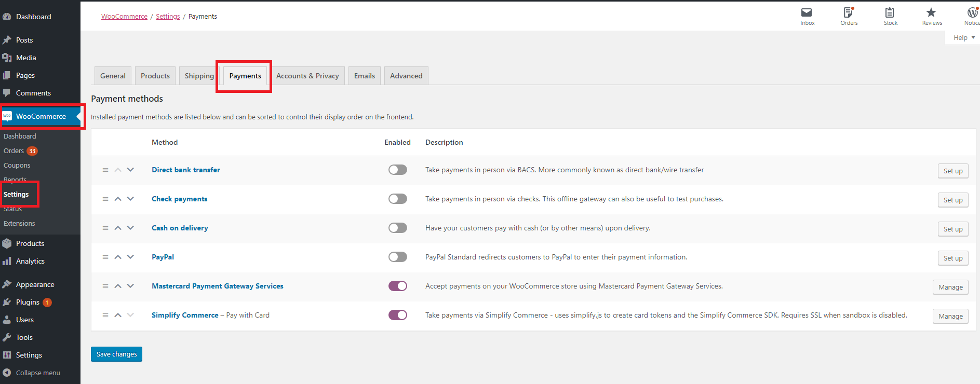Open the Settings breadcrumb link
This screenshot has width=980, height=384.
click(168, 17)
